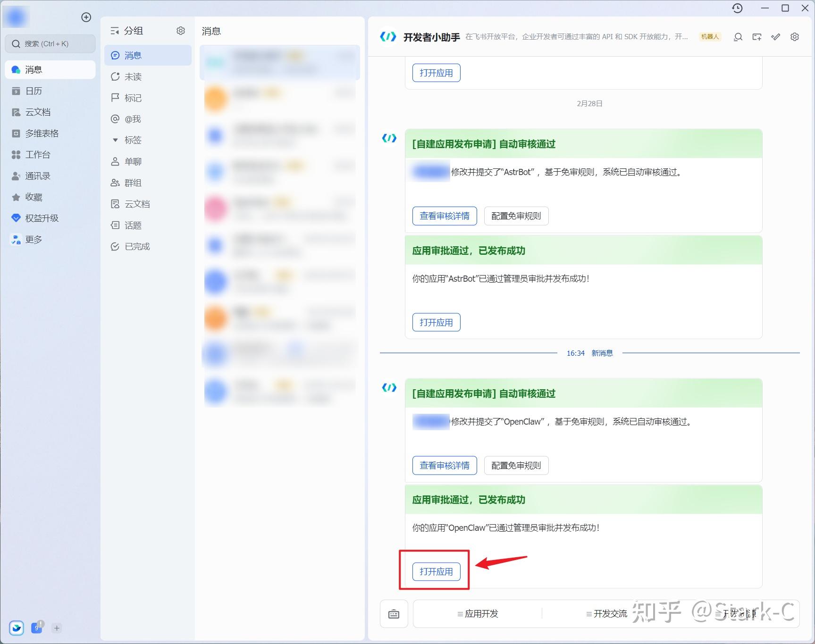
Task: Click the Feishu logo icon at the sidebar bottom
Action: (17, 628)
